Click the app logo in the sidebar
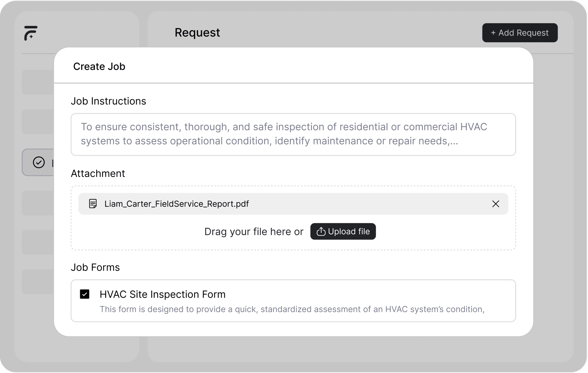588x373 pixels. (31, 33)
